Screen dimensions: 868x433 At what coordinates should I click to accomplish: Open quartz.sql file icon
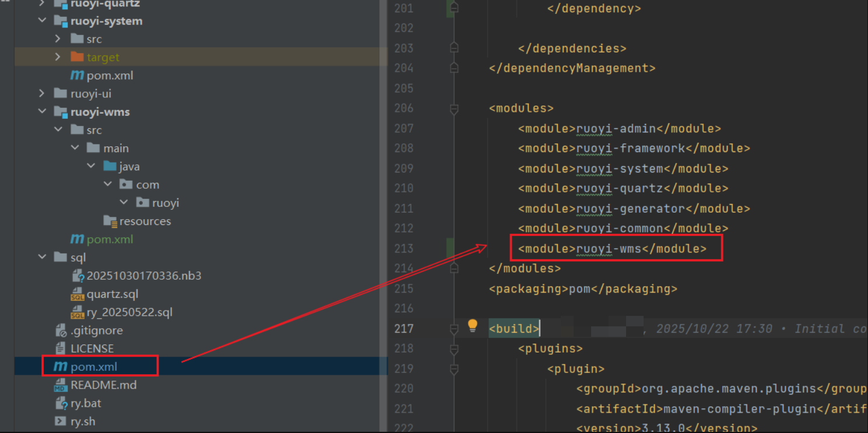pyautogui.click(x=78, y=294)
